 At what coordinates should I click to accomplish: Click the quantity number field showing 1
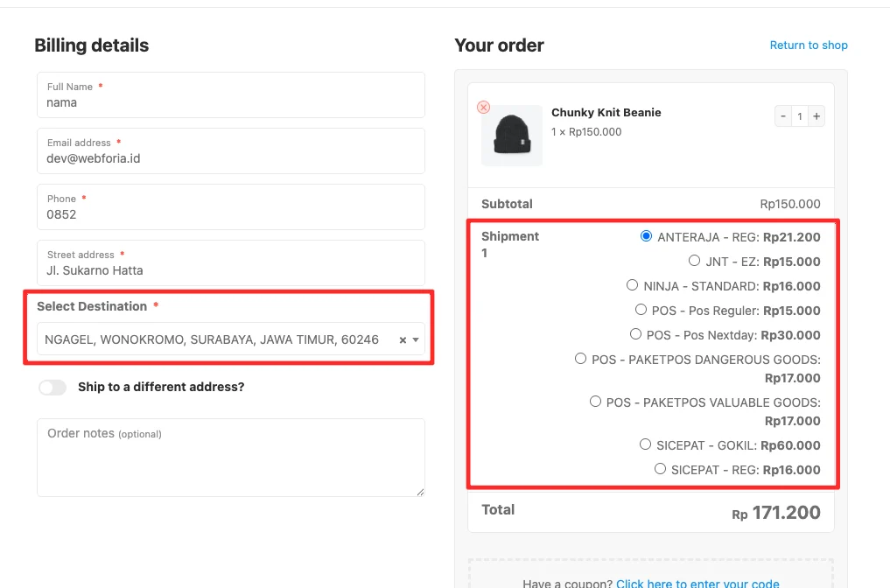coord(799,115)
